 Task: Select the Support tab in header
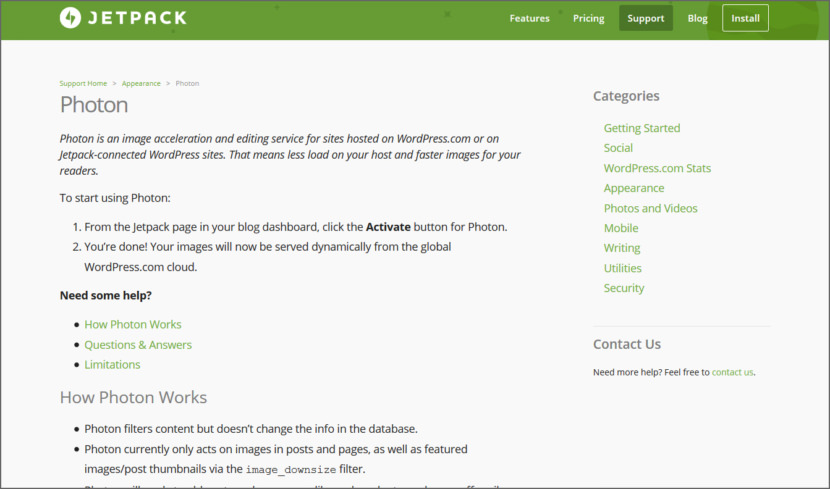[x=645, y=18]
